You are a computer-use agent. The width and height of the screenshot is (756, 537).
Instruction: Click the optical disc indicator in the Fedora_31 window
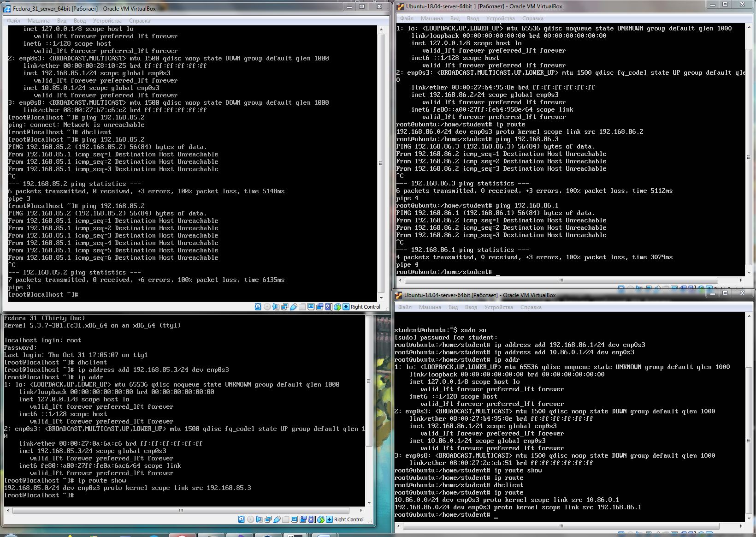[x=267, y=307]
